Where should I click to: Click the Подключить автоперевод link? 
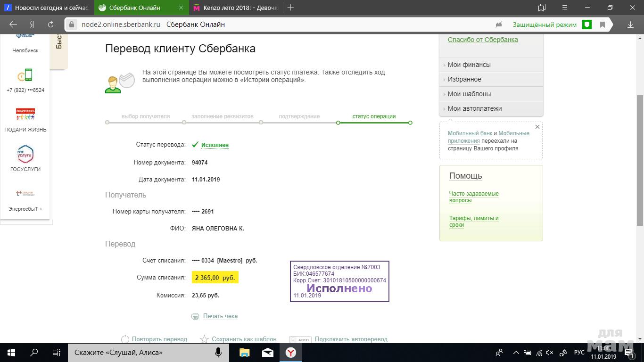[x=351, y=339]
